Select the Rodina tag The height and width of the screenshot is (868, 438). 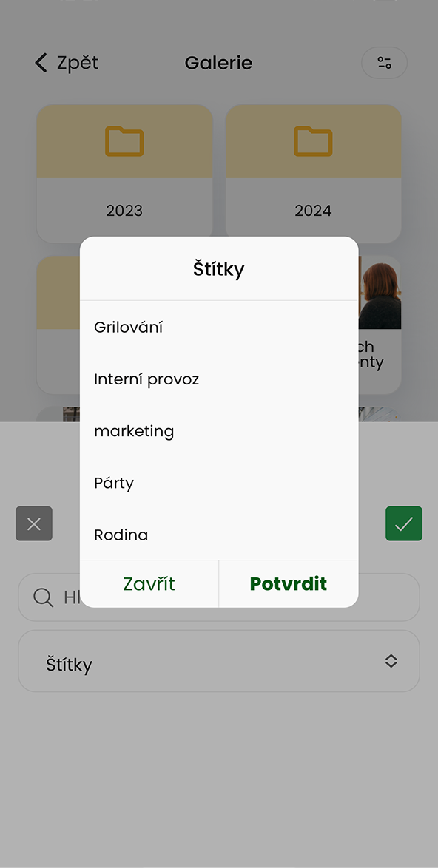219,535
